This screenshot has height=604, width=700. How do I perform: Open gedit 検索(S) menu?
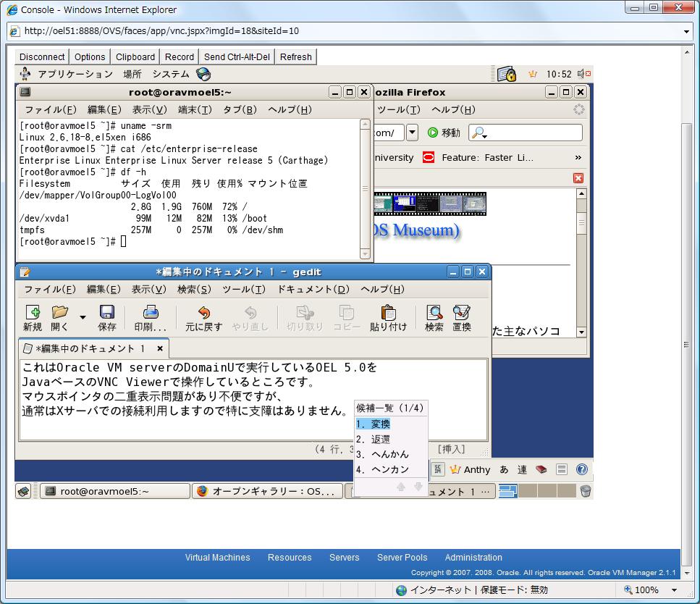pos(194,289)
